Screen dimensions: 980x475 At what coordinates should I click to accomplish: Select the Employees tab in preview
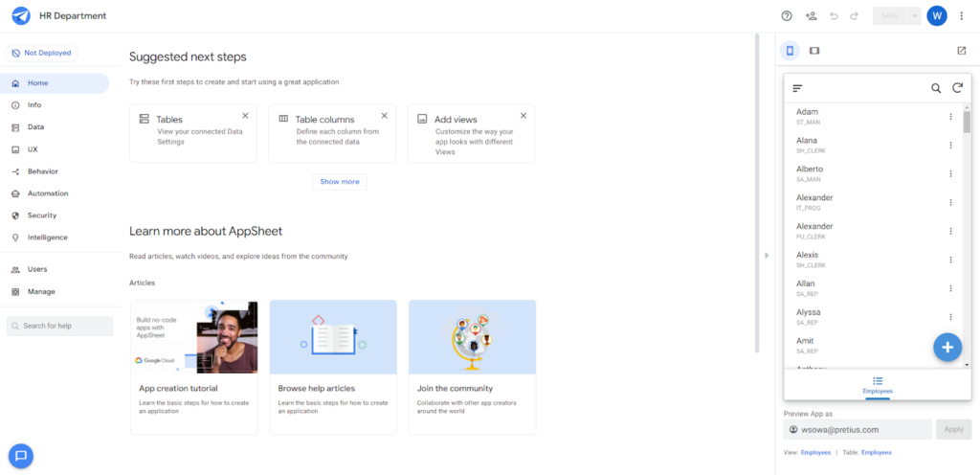point(878,385)
